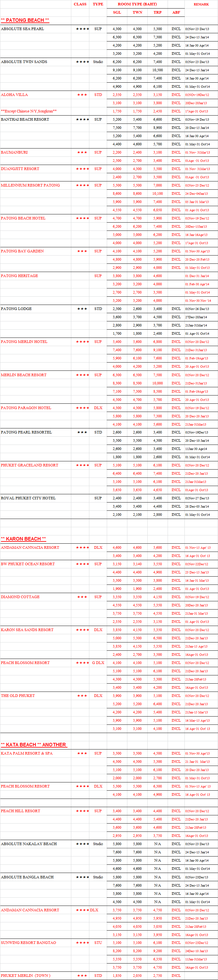Select PATONG PARAGON HOTEL name
This screenshot has width=218, height=980.
pyautogui.click(x=26, y=408)
